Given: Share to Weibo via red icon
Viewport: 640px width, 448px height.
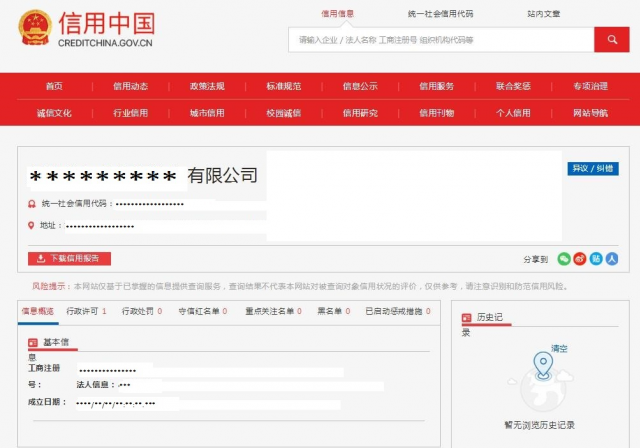Looking at the screenshot, I should (580, 259).
